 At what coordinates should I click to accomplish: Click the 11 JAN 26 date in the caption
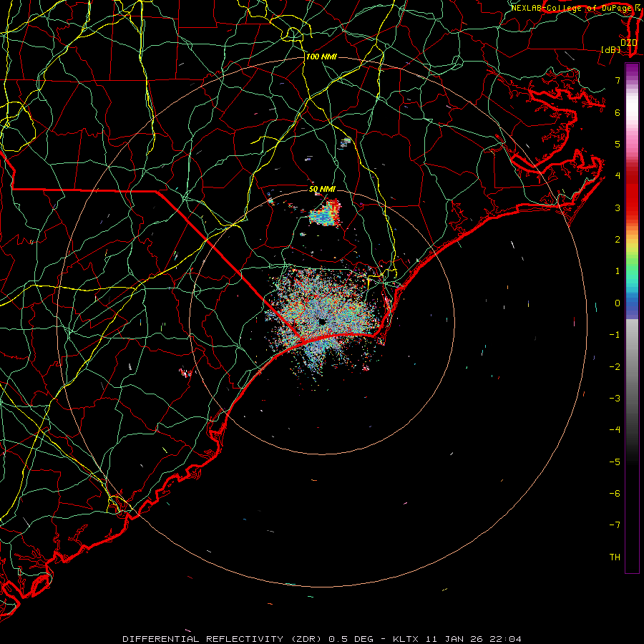click(454, 639)
